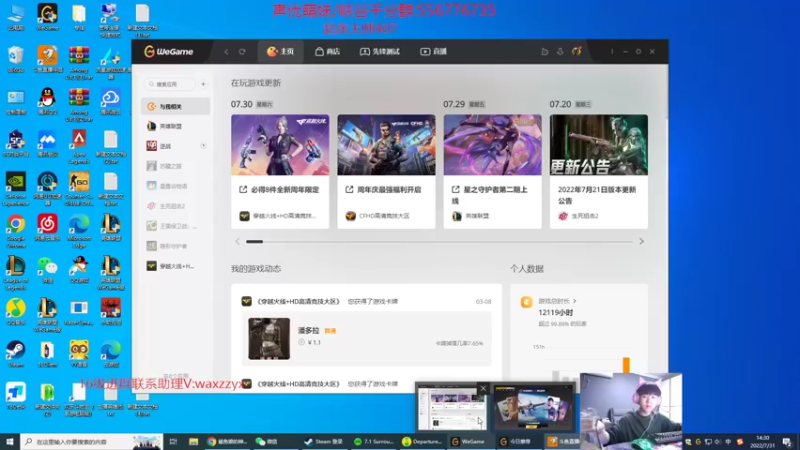
Task: Open the Steam desktop icon
Action: tap(16, 354)
